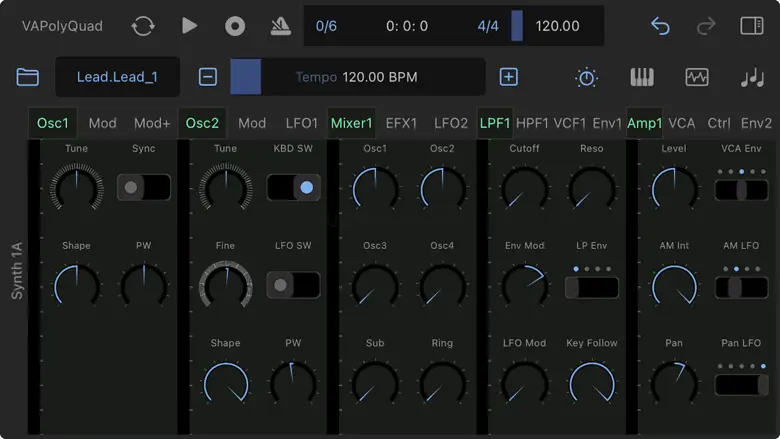
Task: Click the Env Mod knob
Action: pos(524,286)
